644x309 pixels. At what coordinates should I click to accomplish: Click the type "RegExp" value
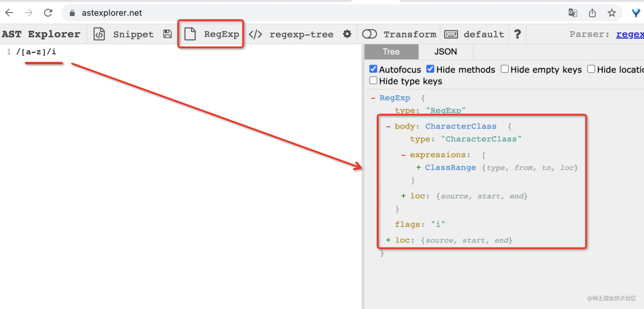[x=445, y=110]
